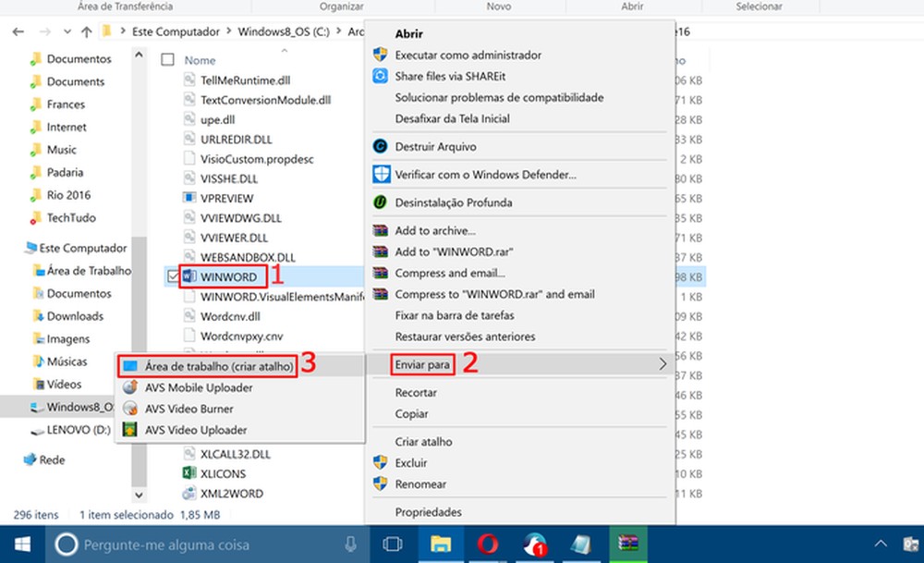Screen dimensions: 924x563
Task: Click the back navigation arrow
Action: tap(18, 31)
